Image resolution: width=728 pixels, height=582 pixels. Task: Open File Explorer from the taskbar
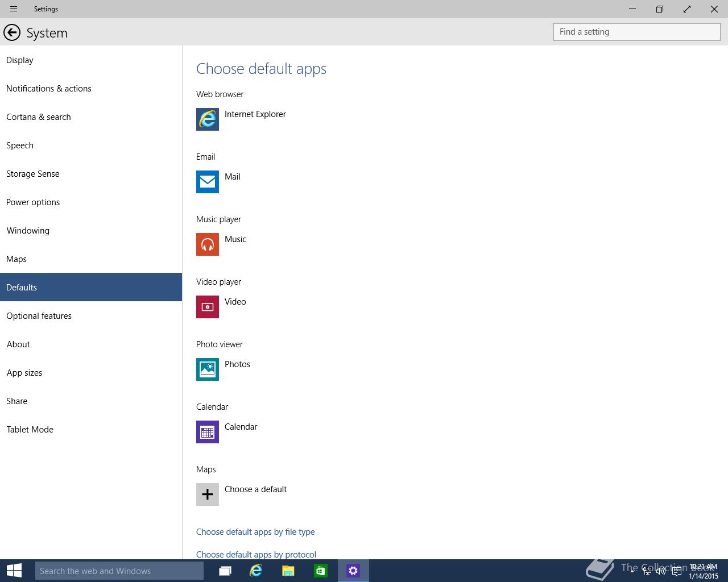point(288,571)
